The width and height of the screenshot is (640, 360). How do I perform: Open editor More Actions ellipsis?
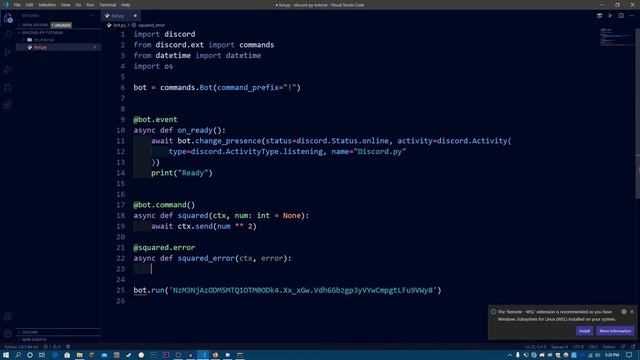click(632, 16)
